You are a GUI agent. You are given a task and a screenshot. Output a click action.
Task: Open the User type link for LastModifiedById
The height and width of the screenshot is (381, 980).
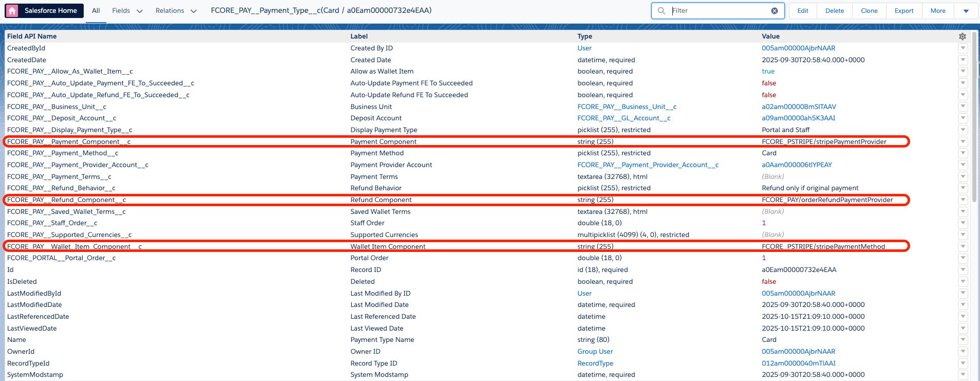click(x=585, y=294)
